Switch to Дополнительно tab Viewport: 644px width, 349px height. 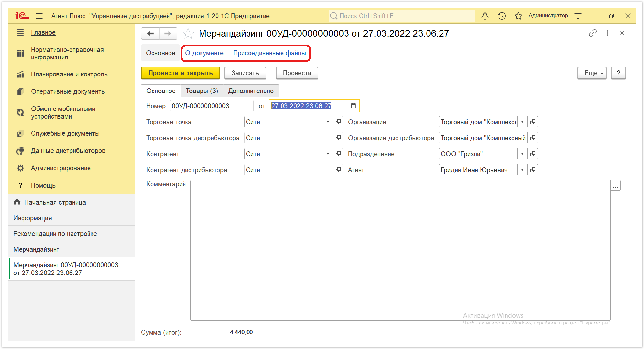[x=251, y=91]
